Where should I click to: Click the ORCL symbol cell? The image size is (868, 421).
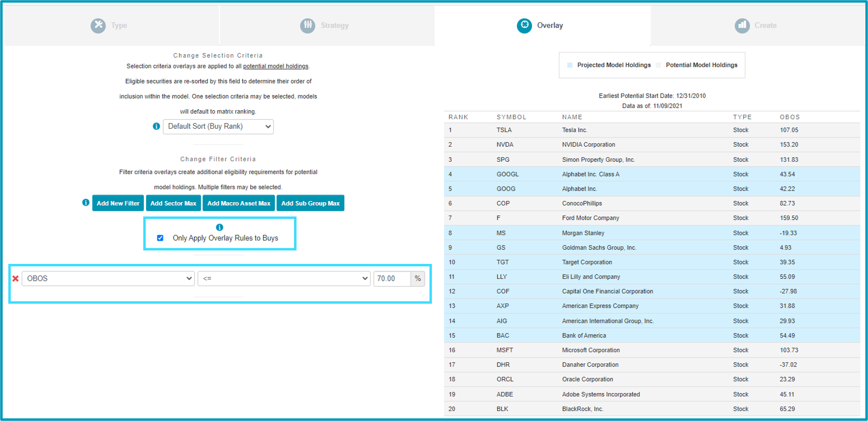505,379
